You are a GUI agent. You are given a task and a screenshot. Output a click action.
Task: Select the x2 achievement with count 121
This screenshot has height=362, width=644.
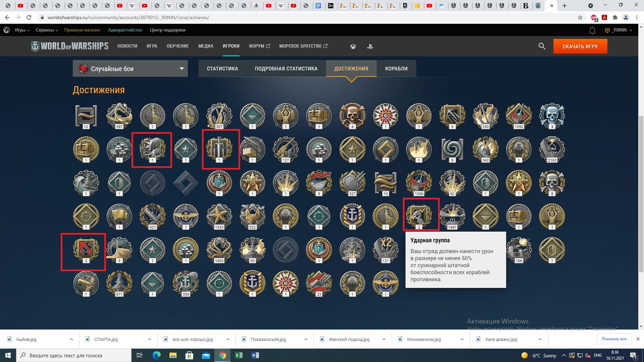[385, 250]
